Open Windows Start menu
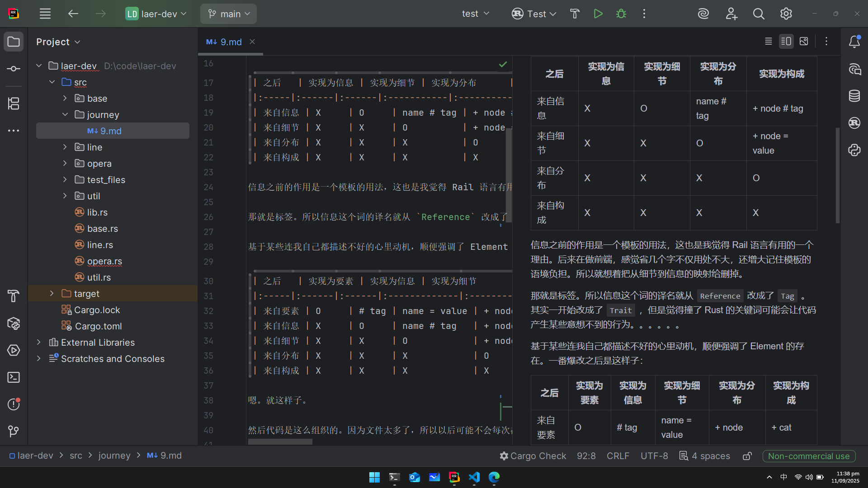 coord(374,477)
